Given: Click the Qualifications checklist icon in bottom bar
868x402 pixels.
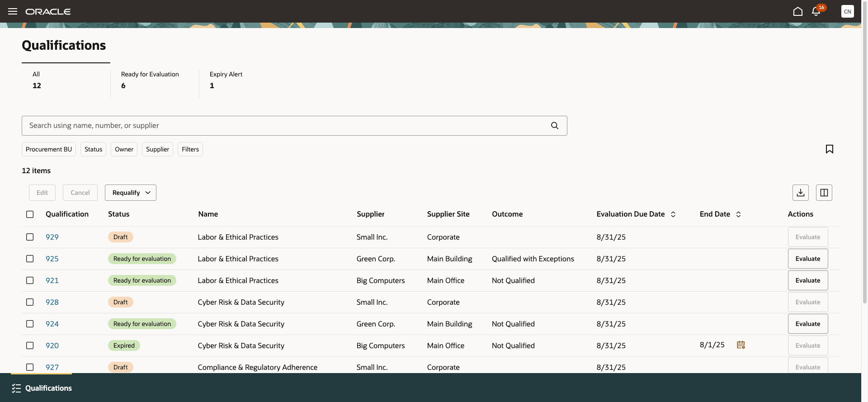Looking at the screenshot, I should [x=16, y=388].
